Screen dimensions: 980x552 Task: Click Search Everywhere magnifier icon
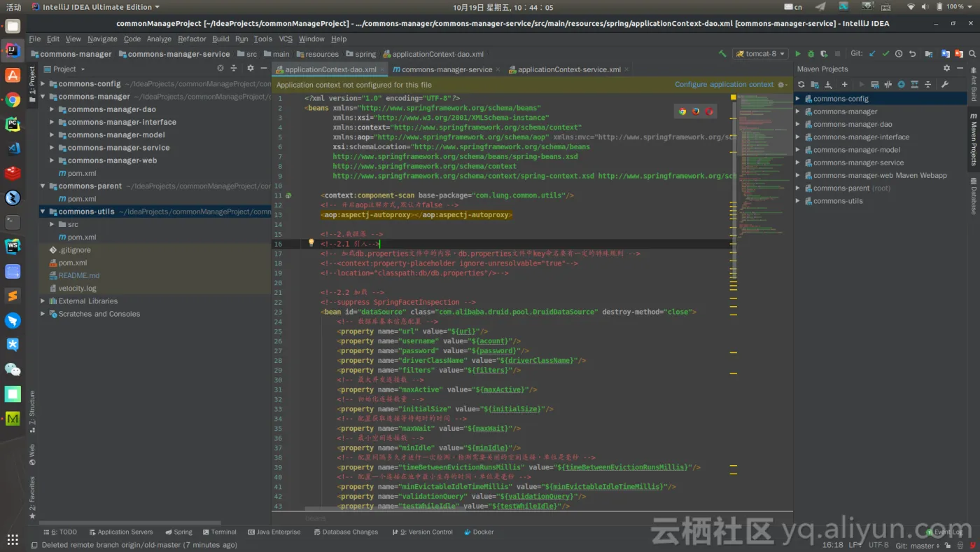(x=972, y=54)
